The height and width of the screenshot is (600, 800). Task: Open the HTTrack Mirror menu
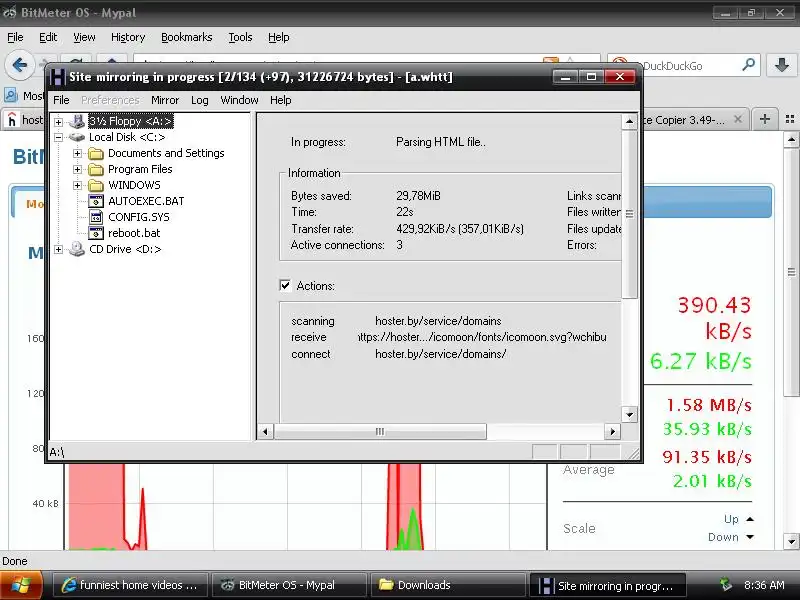(x=165, y=100)
